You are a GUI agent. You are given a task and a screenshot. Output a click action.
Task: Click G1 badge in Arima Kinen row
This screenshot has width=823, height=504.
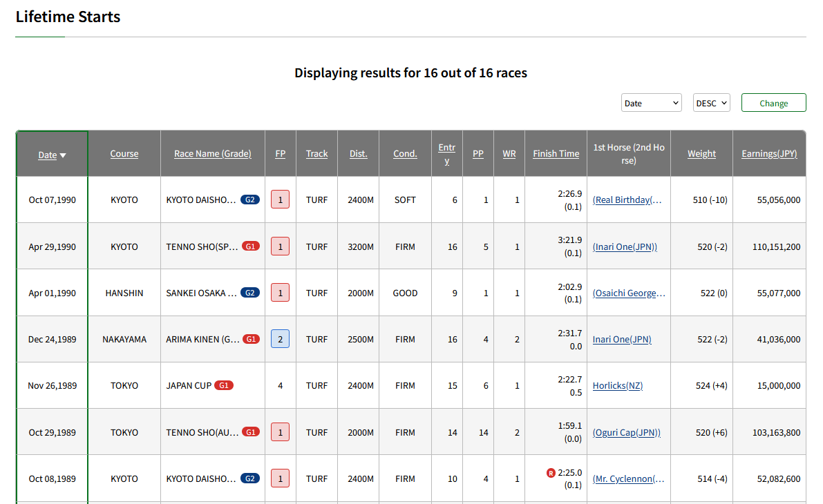coord(250,339)
